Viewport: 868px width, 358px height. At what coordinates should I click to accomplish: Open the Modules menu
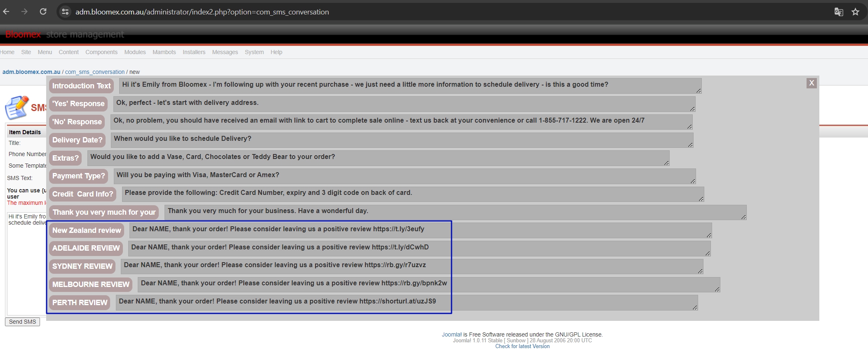(135, 52)
